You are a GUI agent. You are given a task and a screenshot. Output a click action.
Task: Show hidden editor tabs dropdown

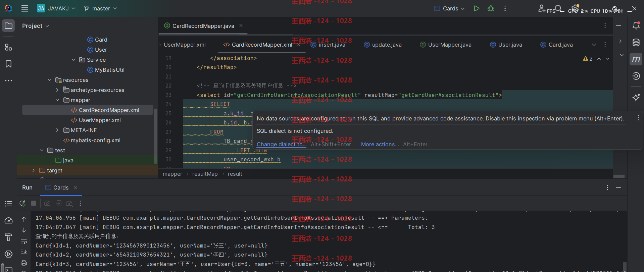pyautogui.click(x=594, y=45)
